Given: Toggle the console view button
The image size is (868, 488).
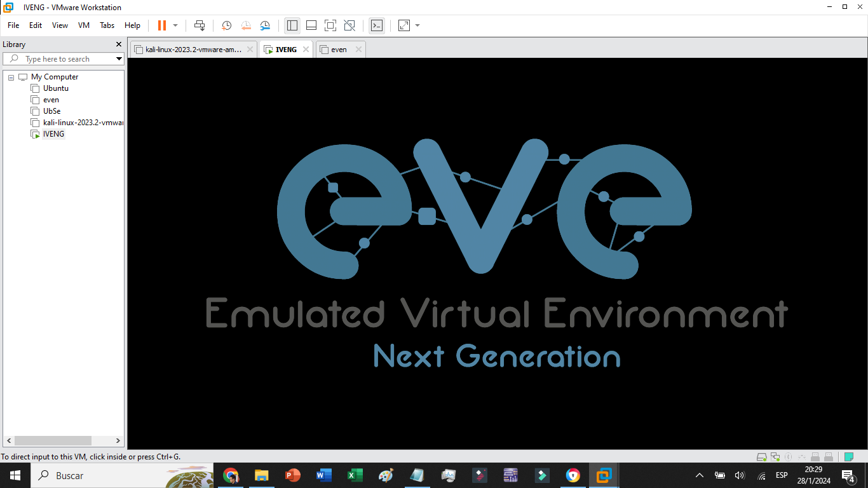Looking at the screenshot, I should [x=377, y=25].
